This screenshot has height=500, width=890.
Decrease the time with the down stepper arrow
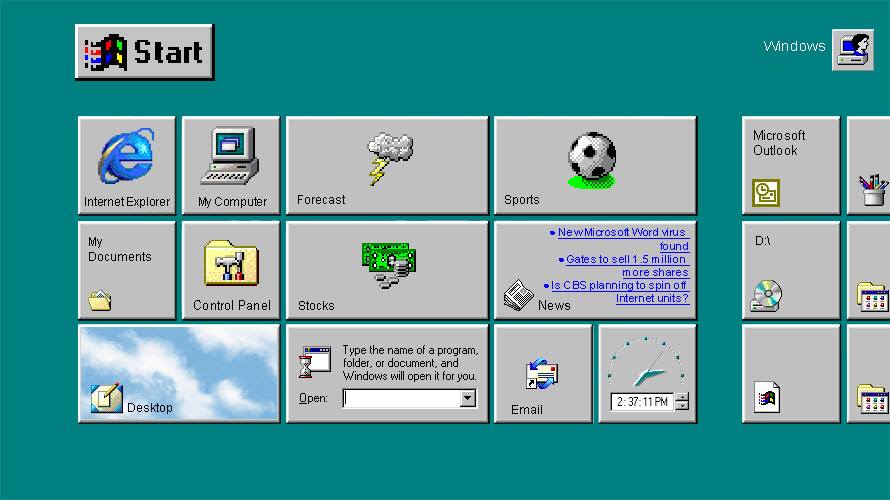tap(682, 406)
